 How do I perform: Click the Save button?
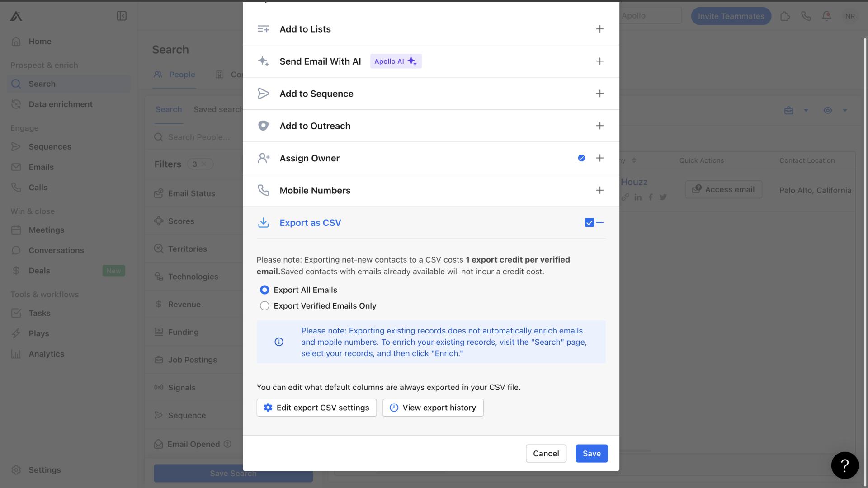point(591,454)
